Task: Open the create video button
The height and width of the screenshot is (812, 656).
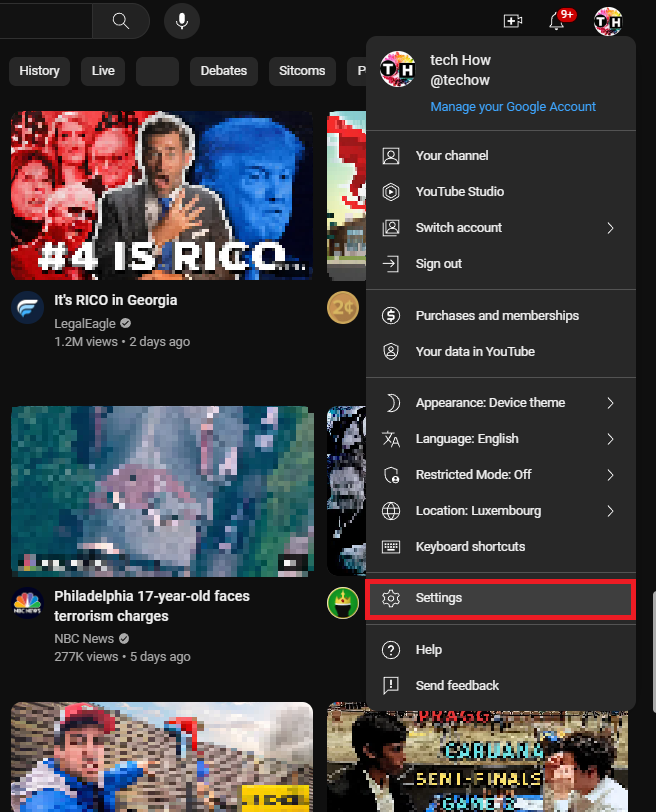Action: [513, 21]
